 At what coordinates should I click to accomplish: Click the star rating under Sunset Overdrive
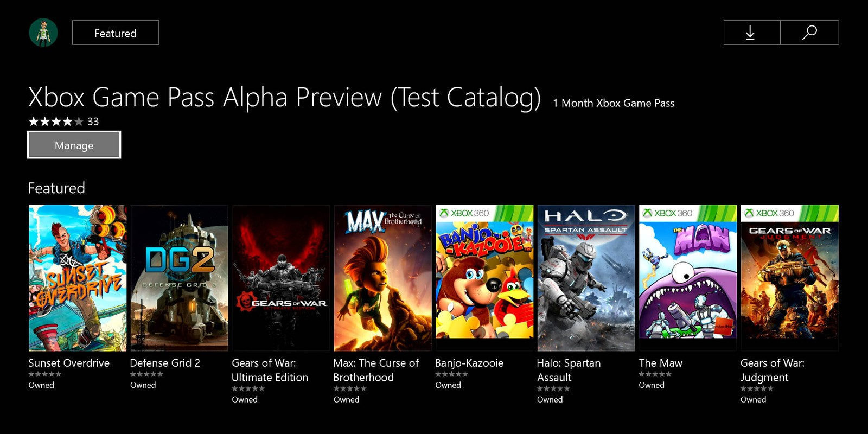[44, 374]
